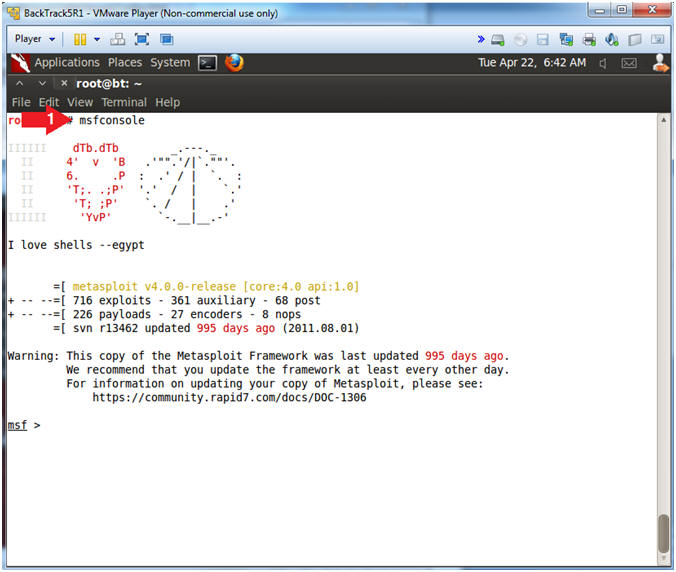Close the root@bt terminal window
676x572 pixels.
pos(64,83)
